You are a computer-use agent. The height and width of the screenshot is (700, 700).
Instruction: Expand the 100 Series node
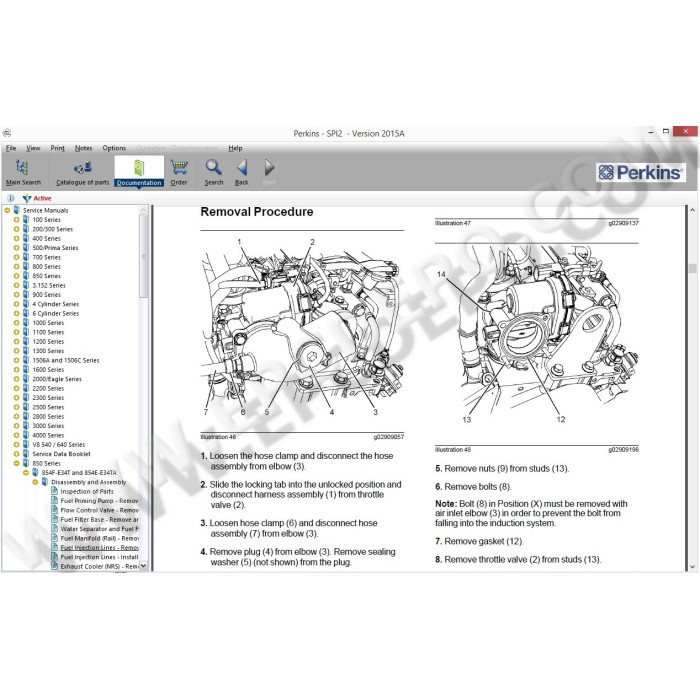coord(17,220)
